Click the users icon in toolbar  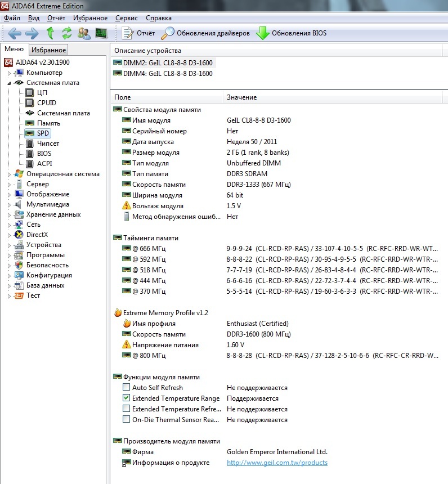[x=84, y=33]
